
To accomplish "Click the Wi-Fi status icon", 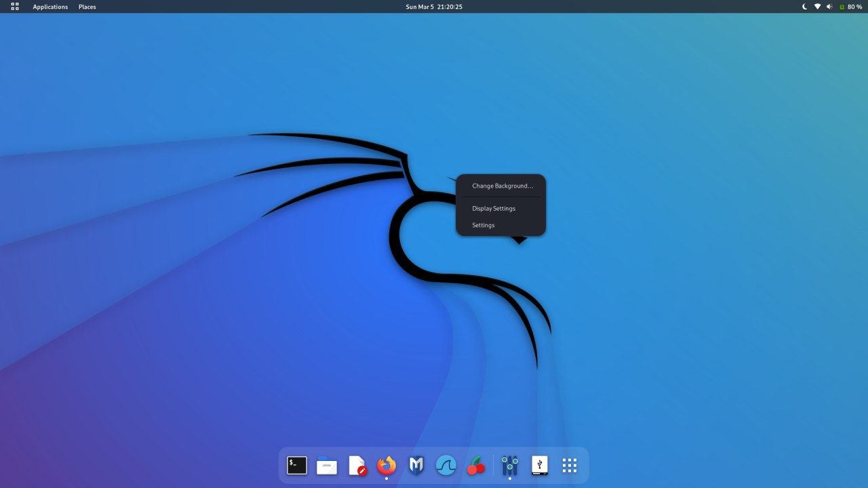I will (x=817, y=7).
